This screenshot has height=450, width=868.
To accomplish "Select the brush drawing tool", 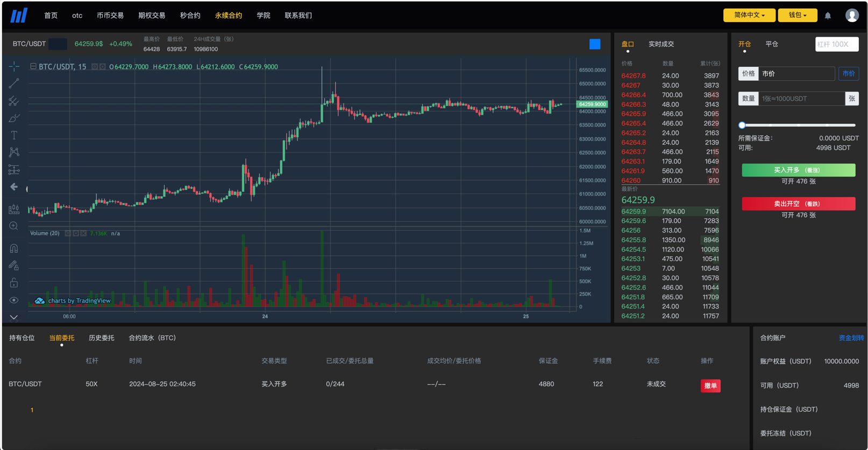I will [14, 118].
